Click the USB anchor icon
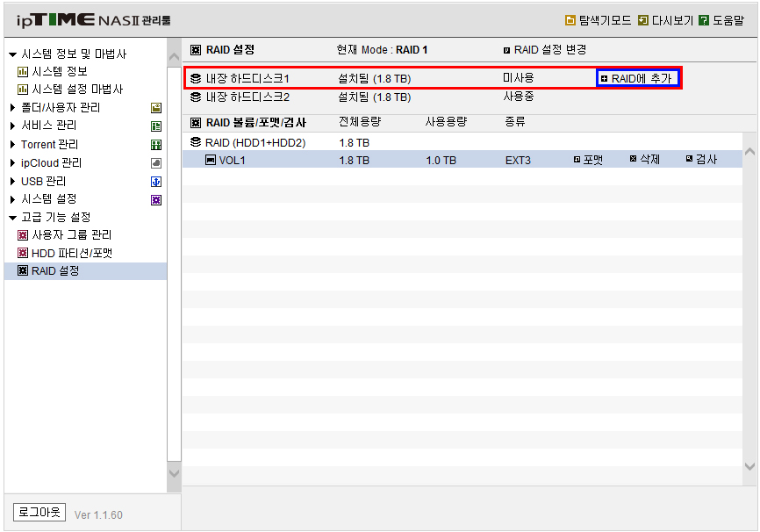The width and height of the screenshot is (760, 532). (156, 182)
